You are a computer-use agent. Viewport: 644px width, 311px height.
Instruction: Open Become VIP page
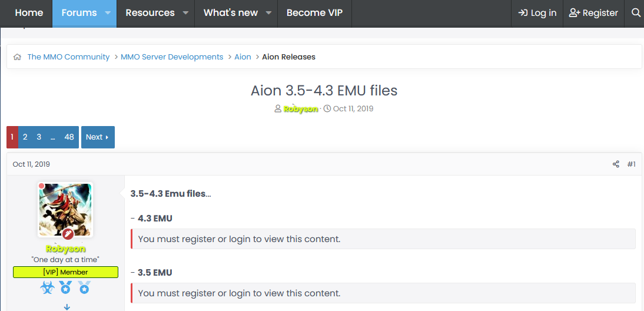pos(314,13)
